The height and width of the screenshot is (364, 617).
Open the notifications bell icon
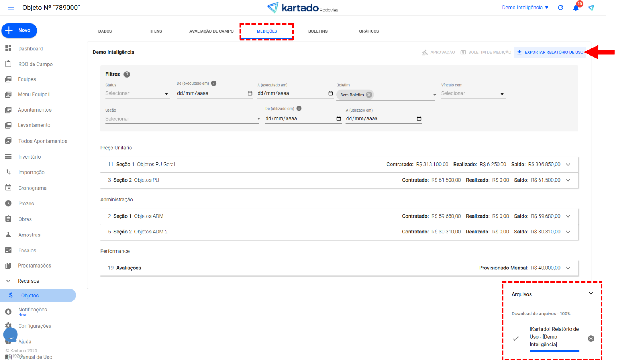pyautogui.click(x=576, y=8)
